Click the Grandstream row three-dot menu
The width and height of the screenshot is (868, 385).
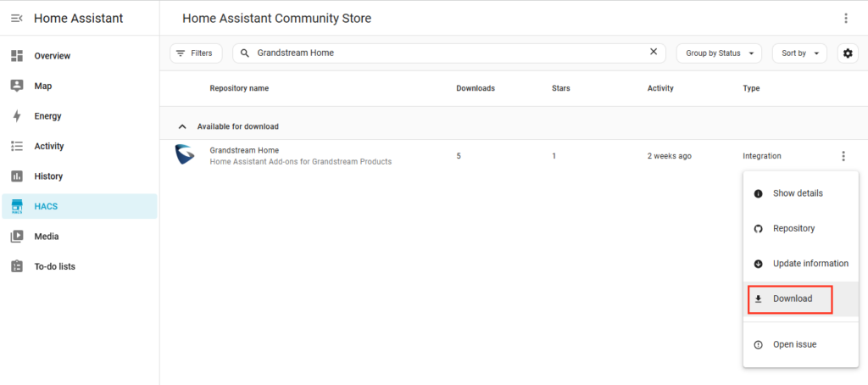point(843,156)
